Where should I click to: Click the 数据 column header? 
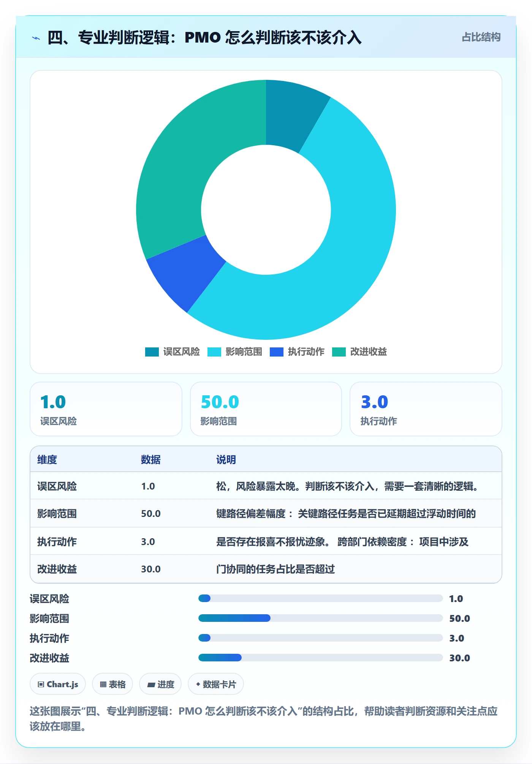point(151,460)
